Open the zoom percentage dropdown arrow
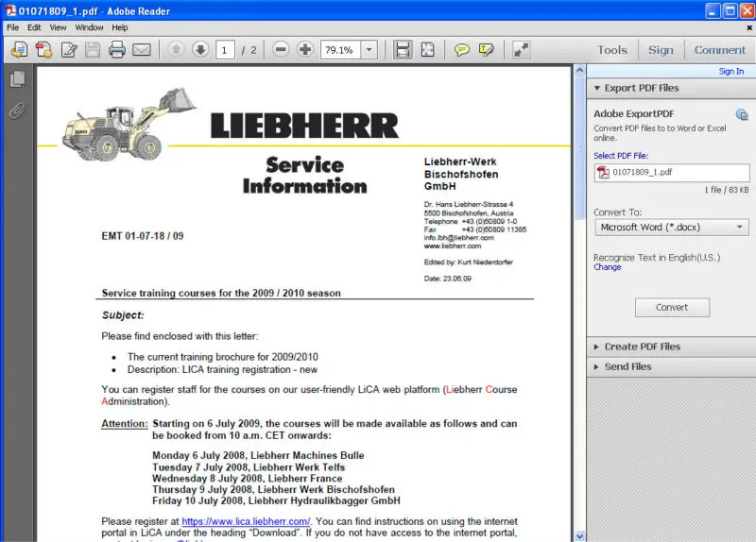This screenshot has height=542, width=756. point(369,50)
